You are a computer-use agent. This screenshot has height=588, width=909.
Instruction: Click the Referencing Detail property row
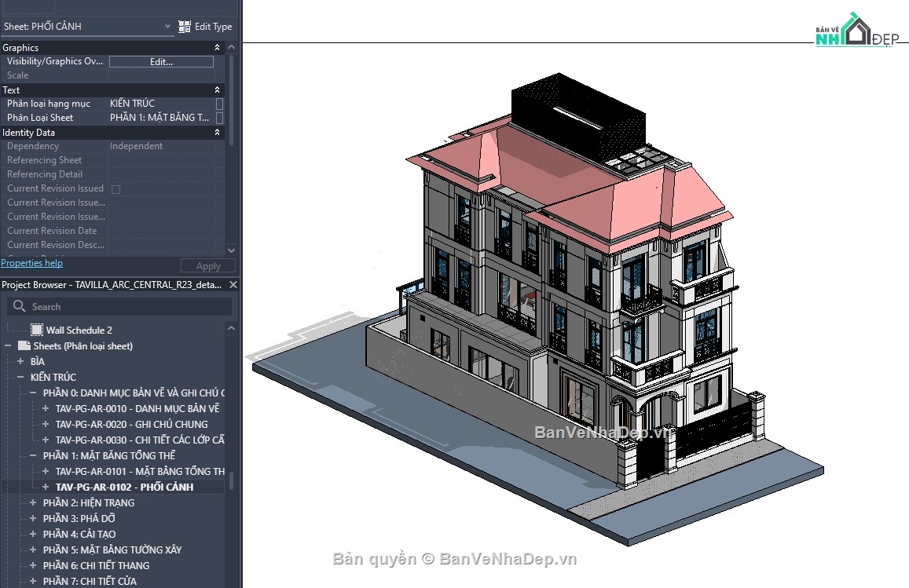point(112,174)
